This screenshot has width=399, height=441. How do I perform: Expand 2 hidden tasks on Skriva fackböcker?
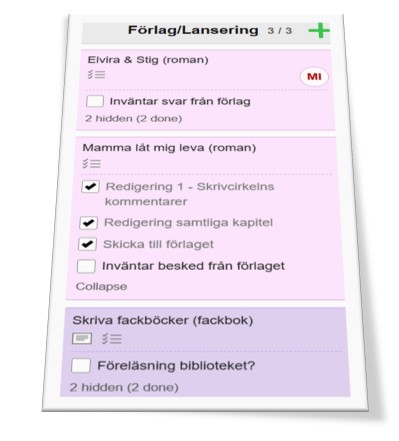coord(124,387)
